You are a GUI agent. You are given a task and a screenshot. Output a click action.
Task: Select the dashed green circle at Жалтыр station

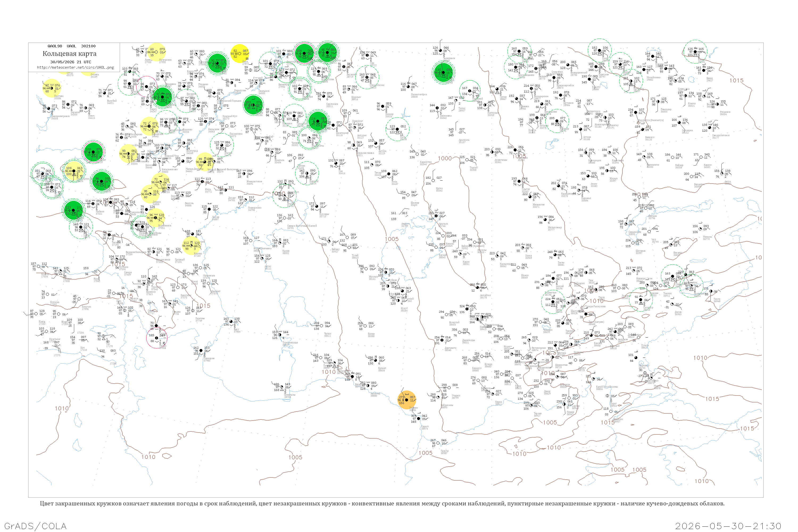tap(557, 121)
